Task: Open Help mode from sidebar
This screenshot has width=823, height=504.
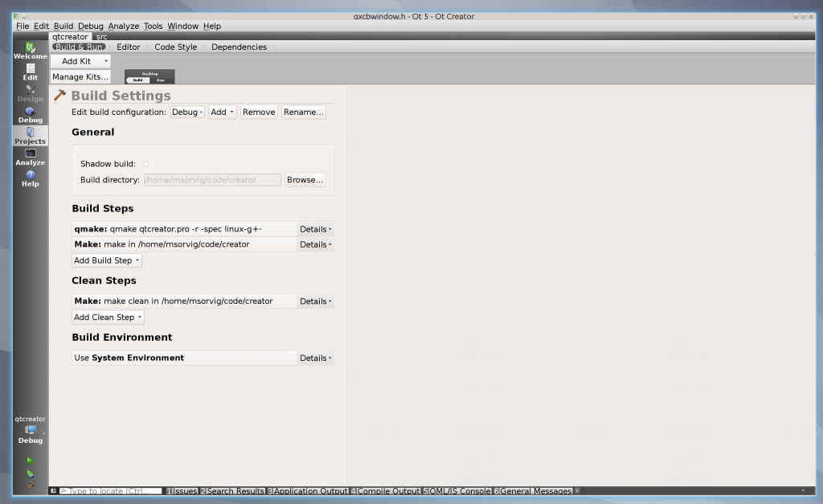Action: [30, 178]
